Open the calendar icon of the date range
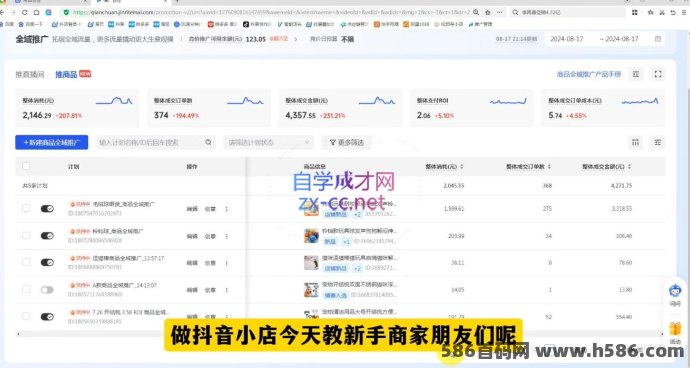690x368 pixels. (x=658, y=39)
